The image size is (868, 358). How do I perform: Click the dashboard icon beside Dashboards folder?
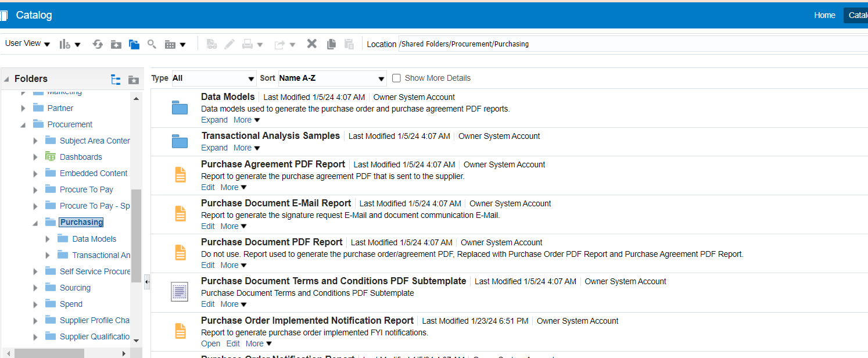coord(49,156)
